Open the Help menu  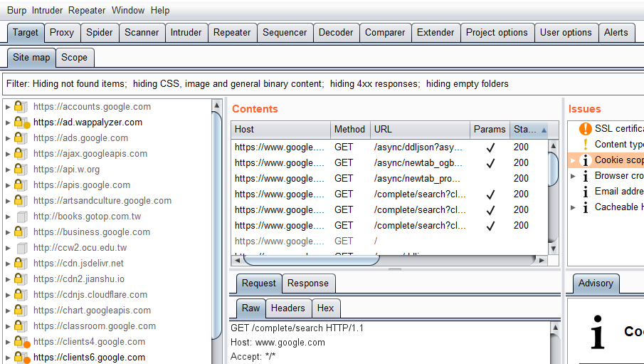160,10
